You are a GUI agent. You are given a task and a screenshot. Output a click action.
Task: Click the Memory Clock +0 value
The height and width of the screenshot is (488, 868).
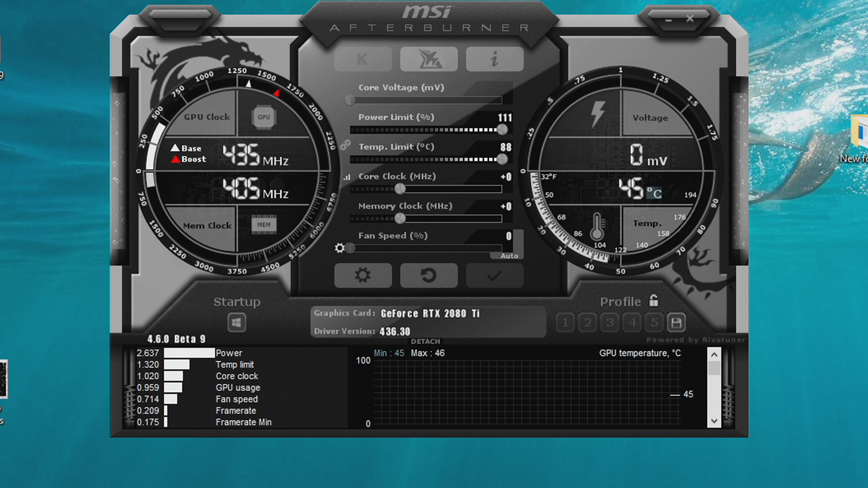pos(506,206)
